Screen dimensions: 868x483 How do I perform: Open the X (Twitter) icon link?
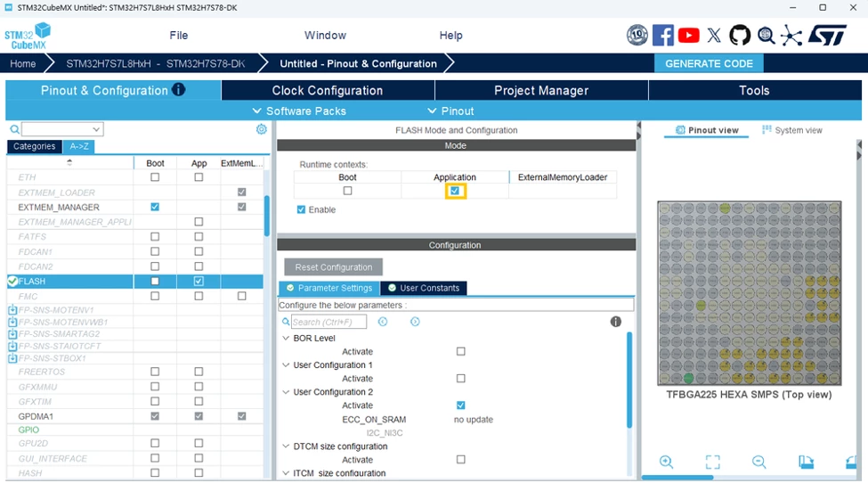point(714,35)
